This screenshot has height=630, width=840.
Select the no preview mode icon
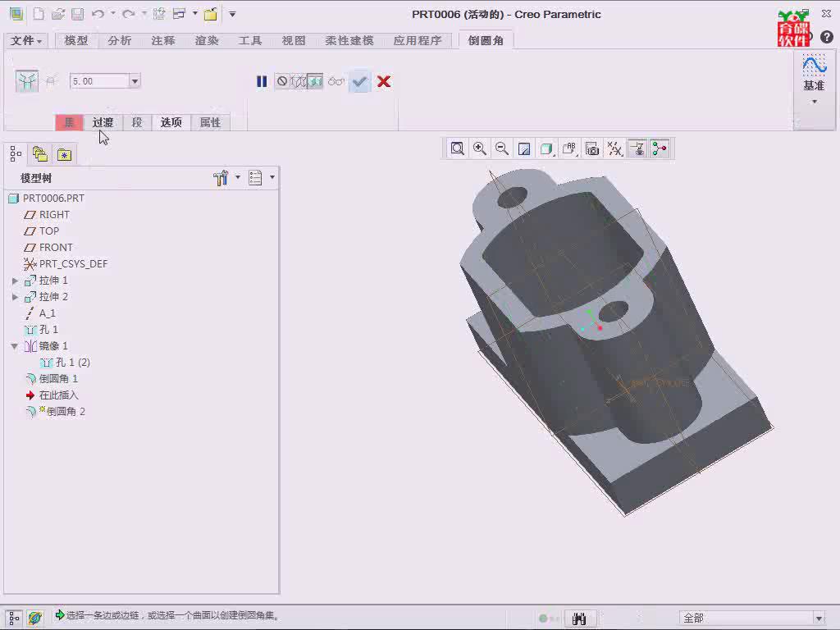282,81
